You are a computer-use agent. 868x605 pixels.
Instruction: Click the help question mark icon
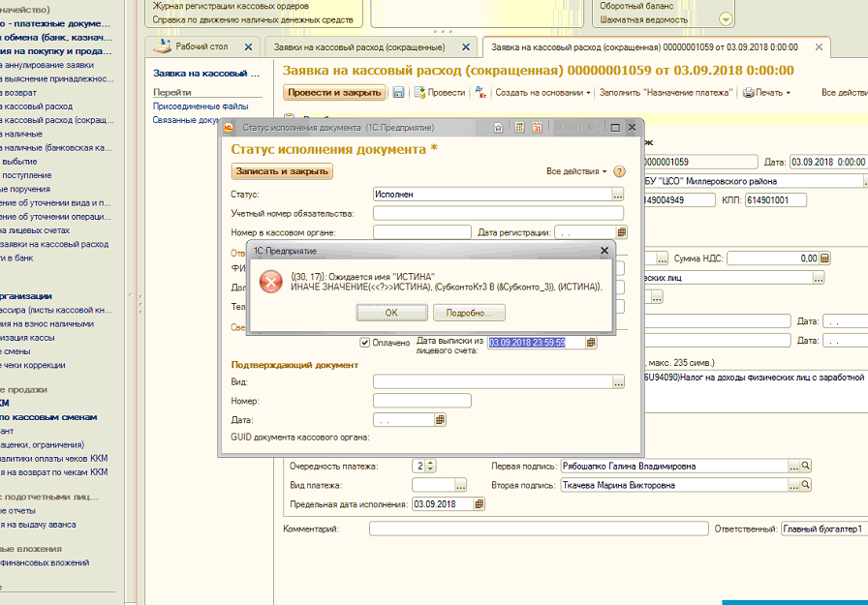619,171
